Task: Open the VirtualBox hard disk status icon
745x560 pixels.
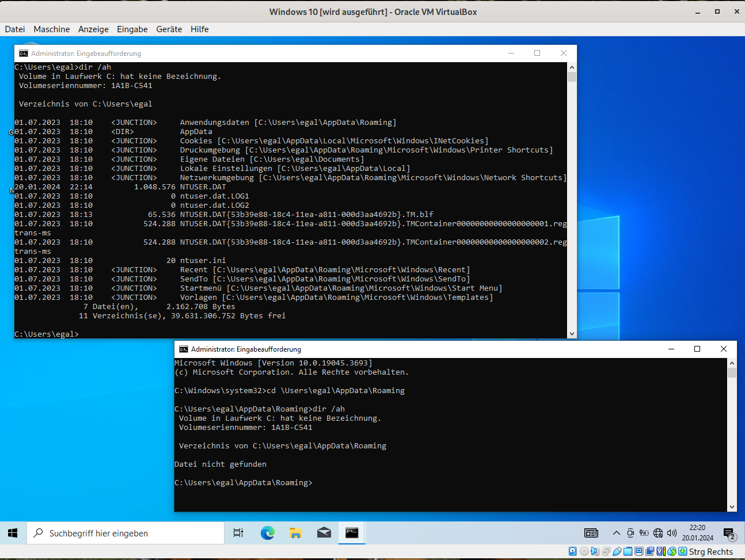Action: 572,551
